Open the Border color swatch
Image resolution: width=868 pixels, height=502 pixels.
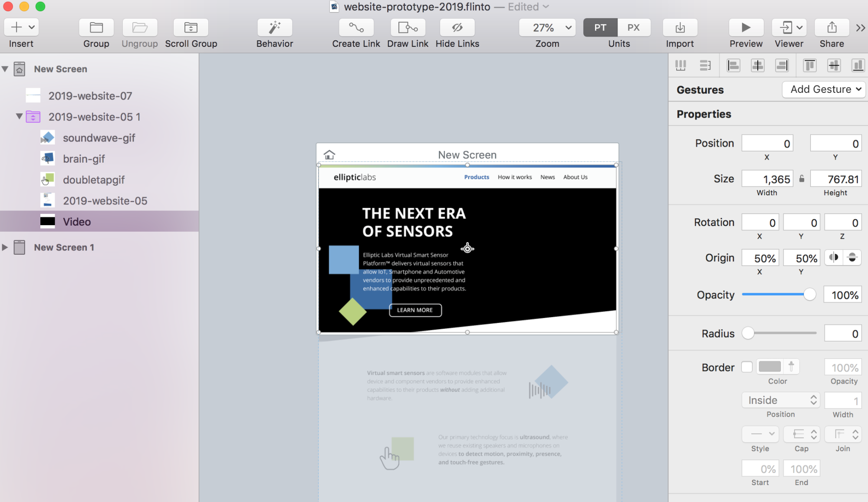(x=769, y=367)
